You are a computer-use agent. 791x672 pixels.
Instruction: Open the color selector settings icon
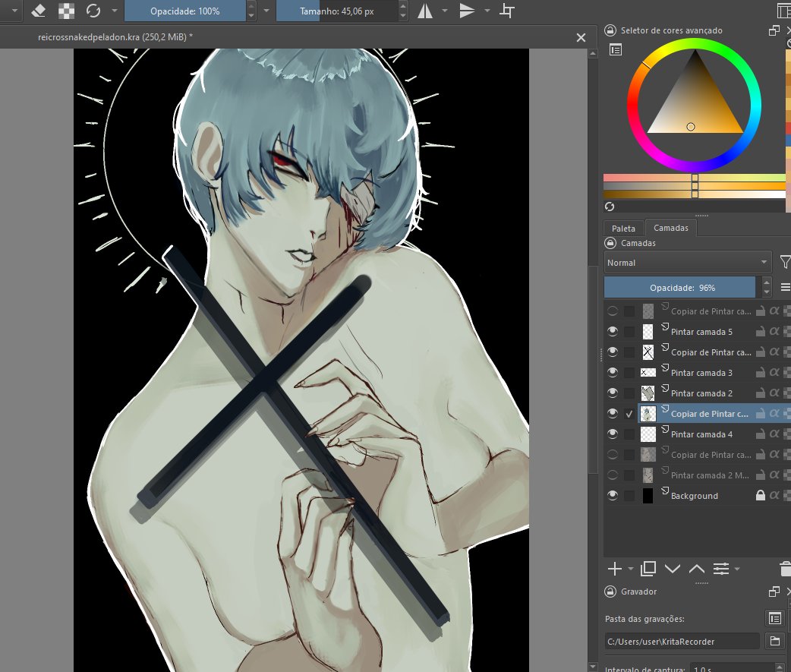(x=616, y=50)
